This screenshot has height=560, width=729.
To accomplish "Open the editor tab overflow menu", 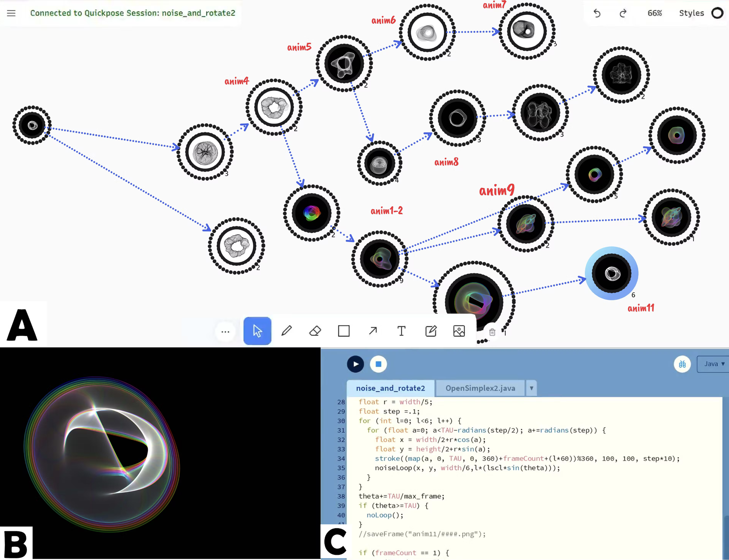I will tap(531, 388).
